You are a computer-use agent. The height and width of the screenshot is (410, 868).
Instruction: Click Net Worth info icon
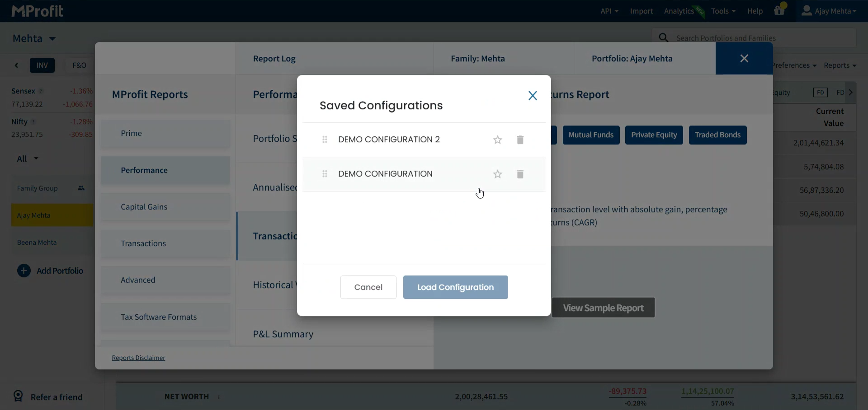point(219,397)
